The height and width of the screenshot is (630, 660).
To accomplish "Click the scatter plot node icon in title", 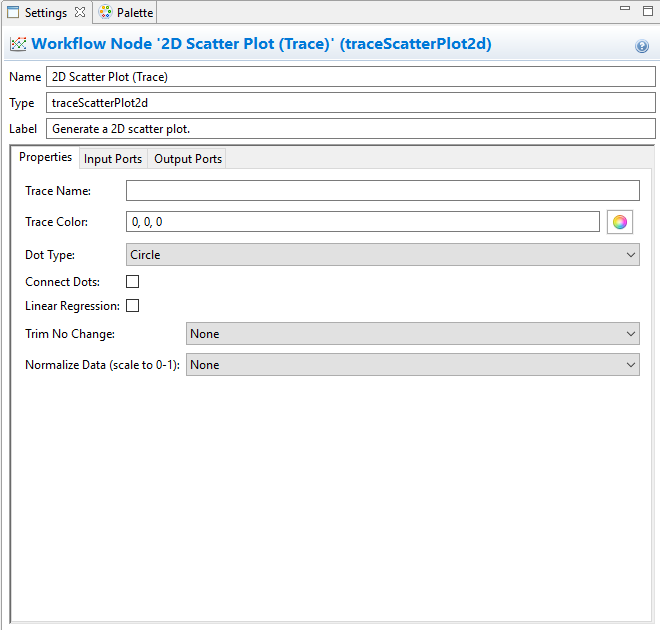I will coord(18,44).
